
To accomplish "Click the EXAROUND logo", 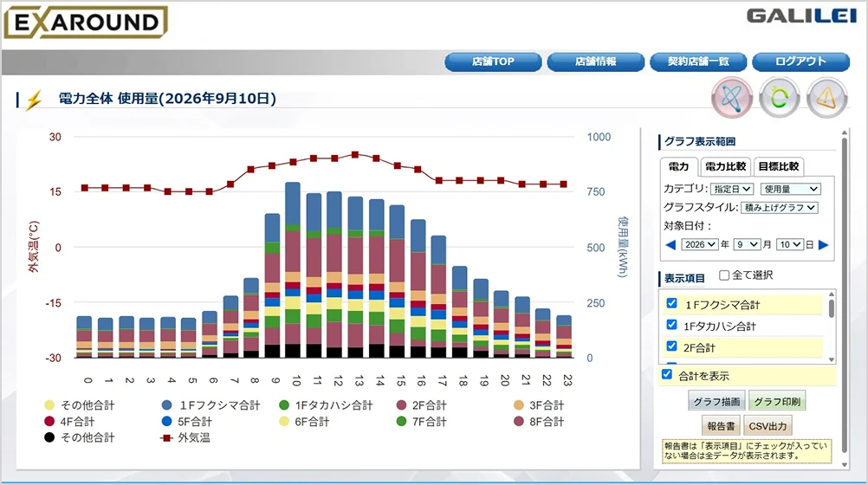I will [x=85, y=23].
